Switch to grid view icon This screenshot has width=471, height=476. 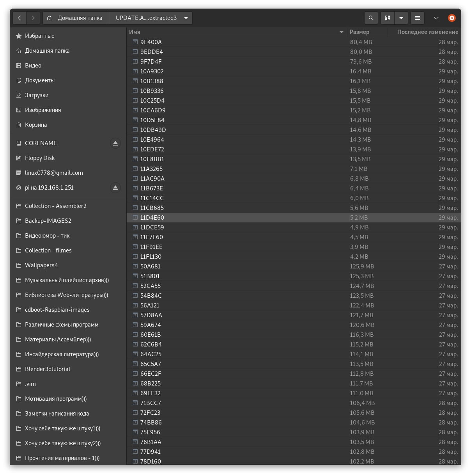click(388, 18)
